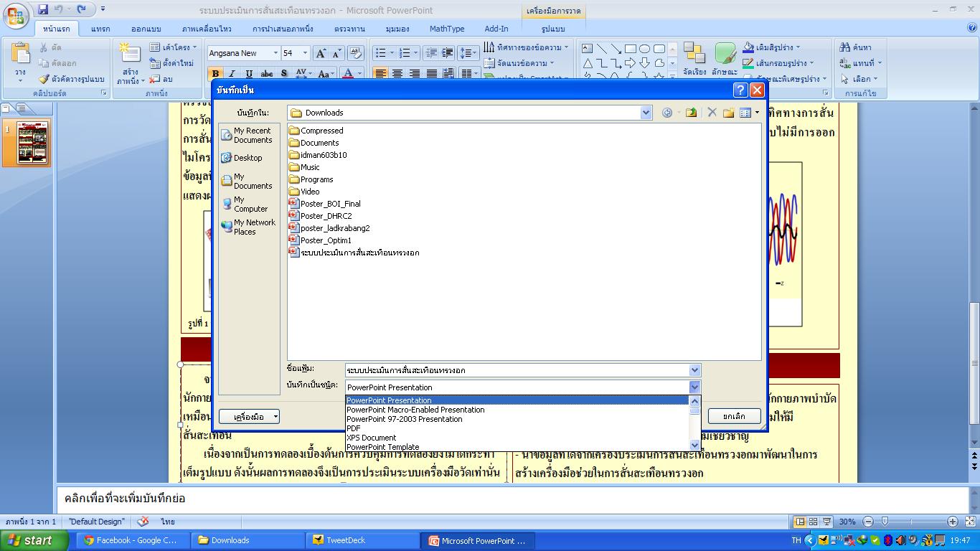Click the Format Painter brush icon
This screenshot has height=551, width=980.
coord(44,79)
